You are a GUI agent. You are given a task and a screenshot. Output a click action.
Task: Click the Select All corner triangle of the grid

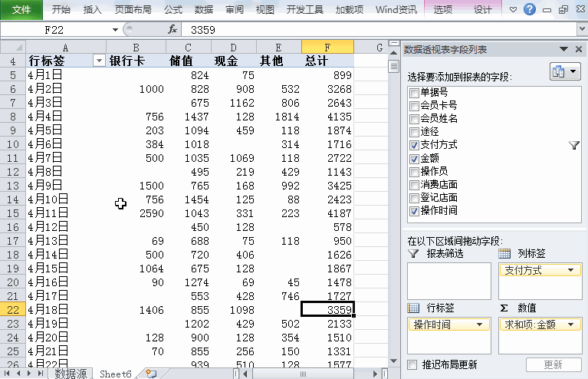[13, 47]
